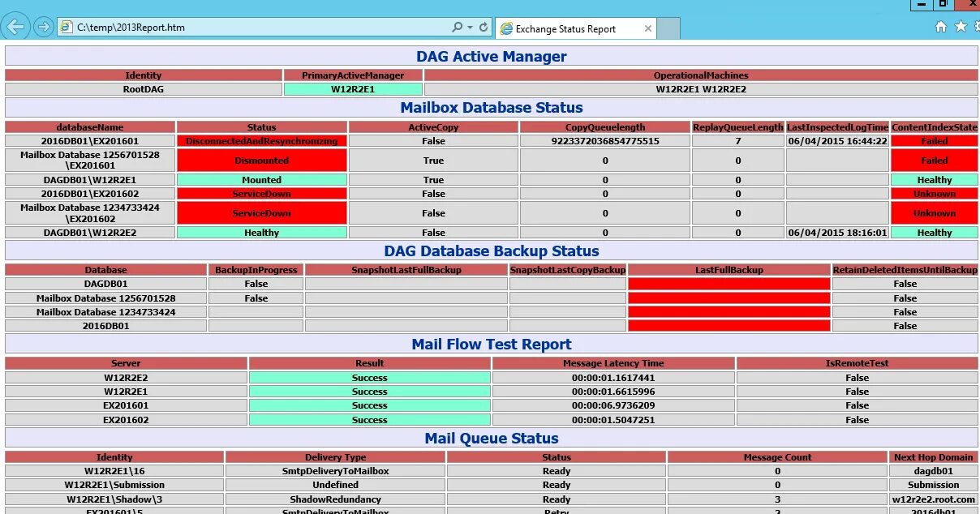This screenshot has width=980, height=514.
Task: Click RetainDeletedItemsUntilBackup column header
Action: (x=905, y=270)
